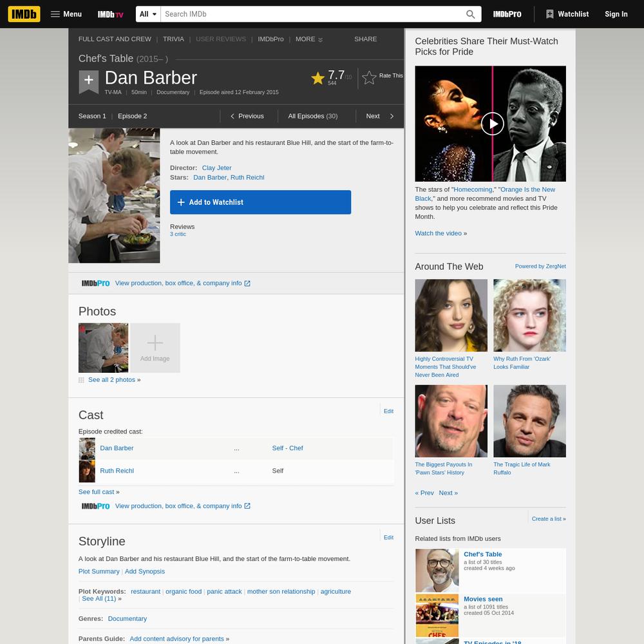Open the Movies seen user list
644x644 pixels.
483,599
